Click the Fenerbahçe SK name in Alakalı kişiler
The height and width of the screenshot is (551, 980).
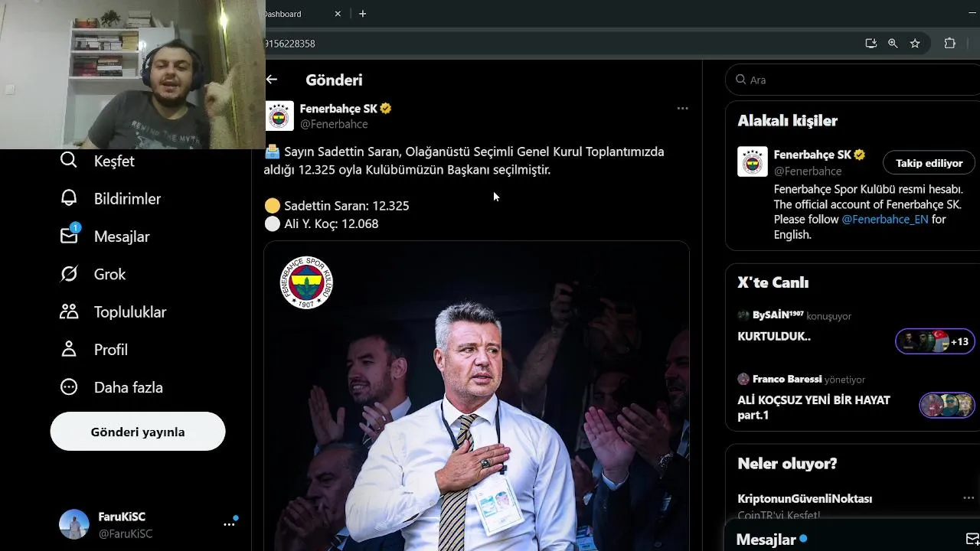pyautogui.click(x=812, y=155)
